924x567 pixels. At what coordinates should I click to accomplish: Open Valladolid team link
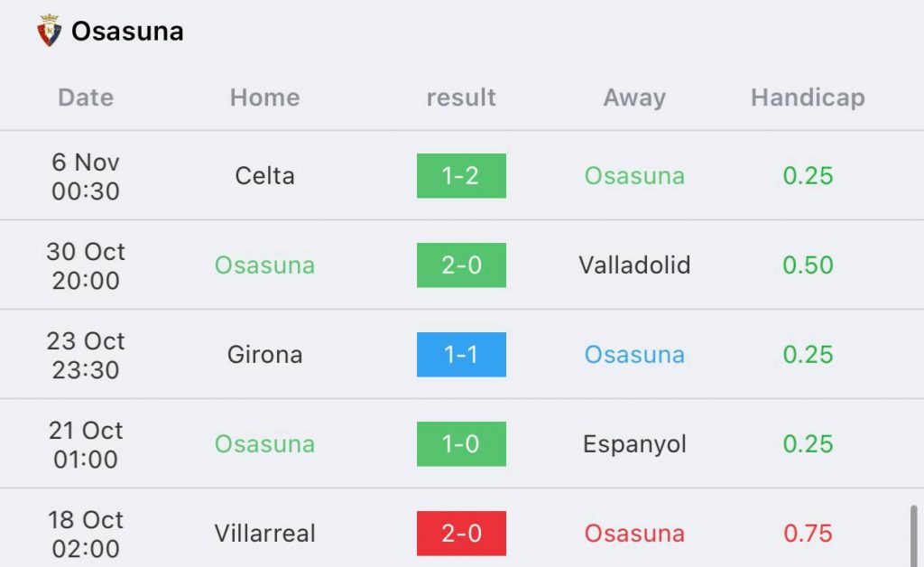tap(634, 265)
